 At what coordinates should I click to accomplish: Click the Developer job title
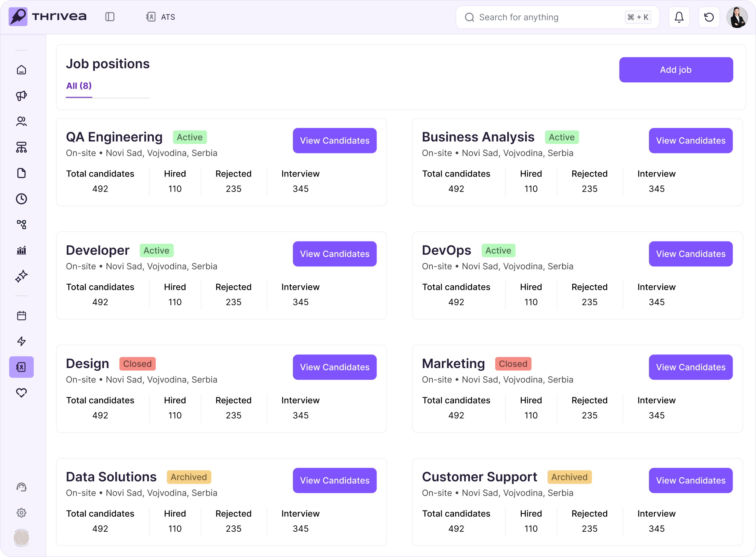click(x=98, y=251)
